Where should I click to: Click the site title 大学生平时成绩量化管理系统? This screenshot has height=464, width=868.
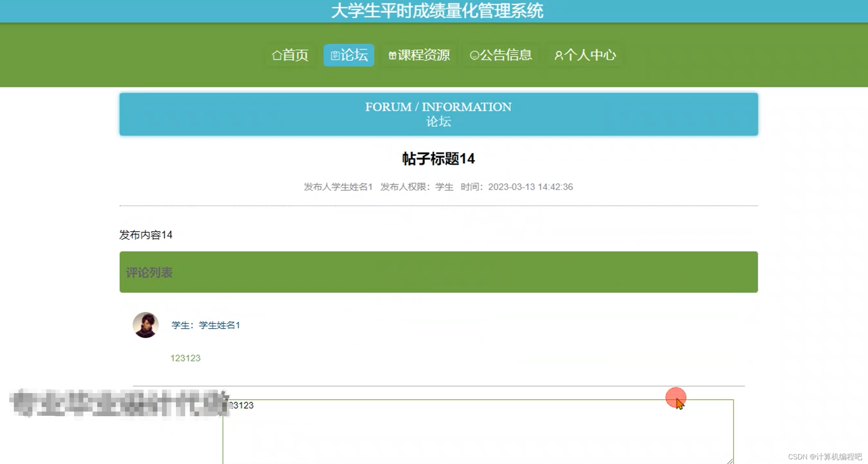tap(437, 11)
